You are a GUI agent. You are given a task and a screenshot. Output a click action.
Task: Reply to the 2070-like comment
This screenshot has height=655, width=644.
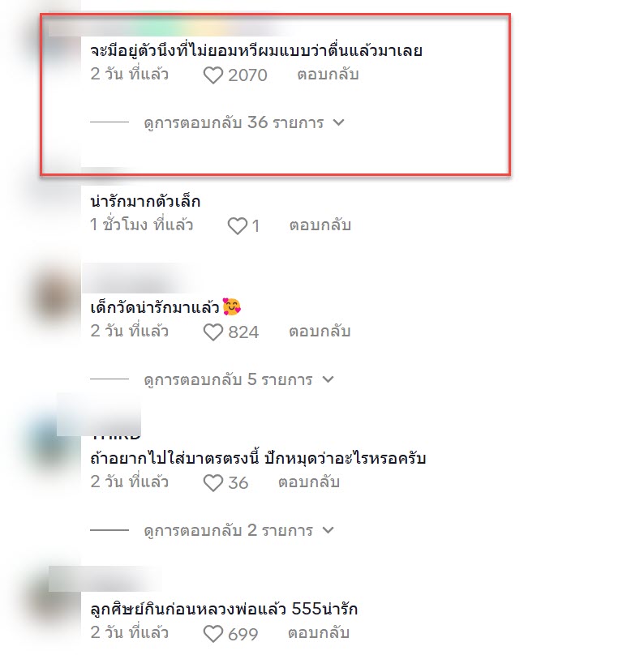(328, 75)
